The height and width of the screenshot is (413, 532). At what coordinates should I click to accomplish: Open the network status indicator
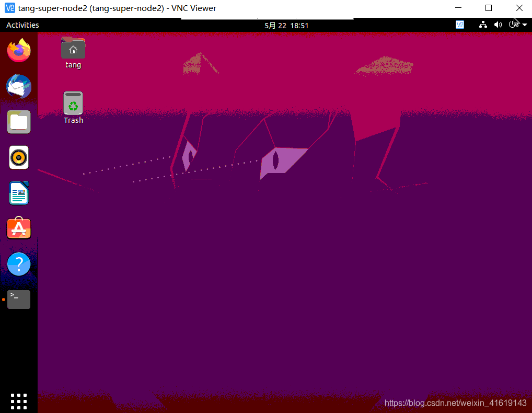[x=483, y=25]
